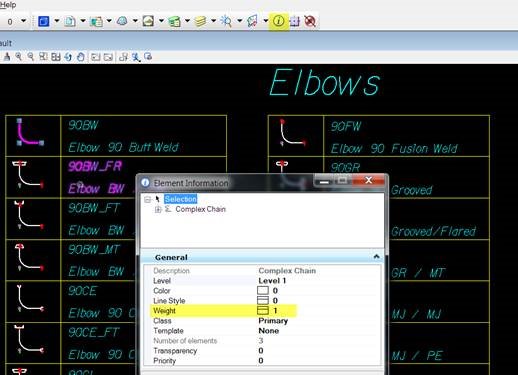Screen dimensions: 518x375
Task: Open the Element Information tool
Action: pos(278,21)
